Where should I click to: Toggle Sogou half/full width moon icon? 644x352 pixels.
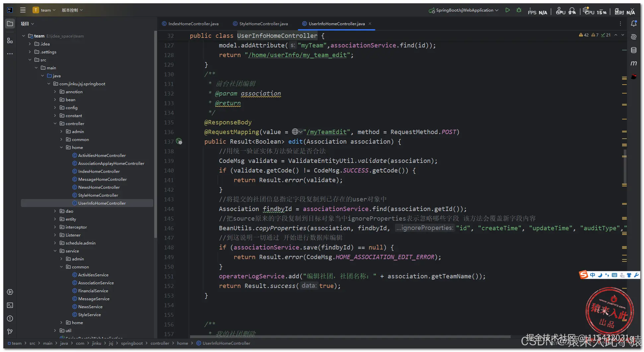pos(600,275)
